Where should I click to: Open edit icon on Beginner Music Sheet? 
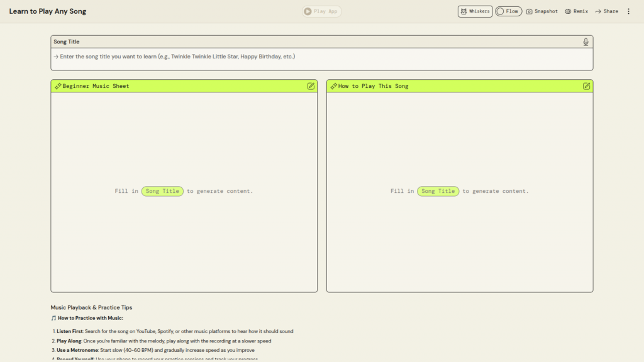311,86
